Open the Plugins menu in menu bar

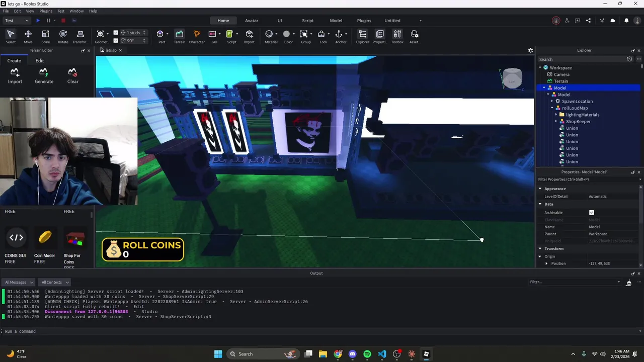pos(46,11)
